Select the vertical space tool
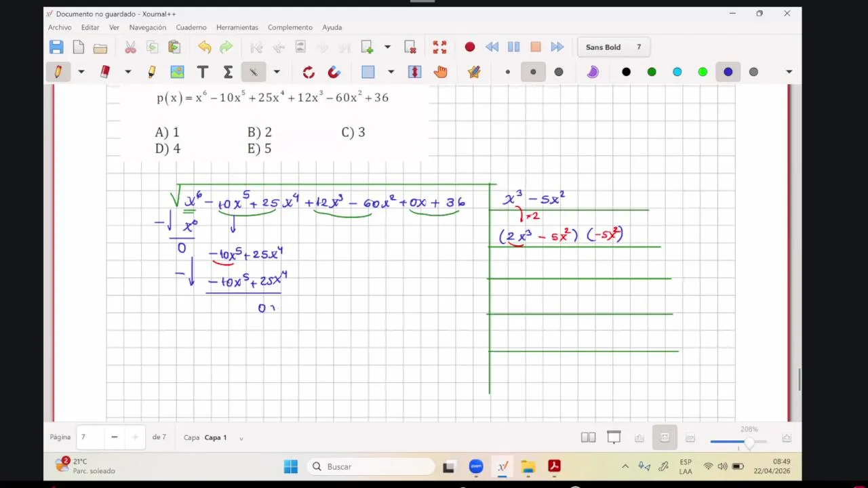The image size is (868, 488). click(414, 72)
